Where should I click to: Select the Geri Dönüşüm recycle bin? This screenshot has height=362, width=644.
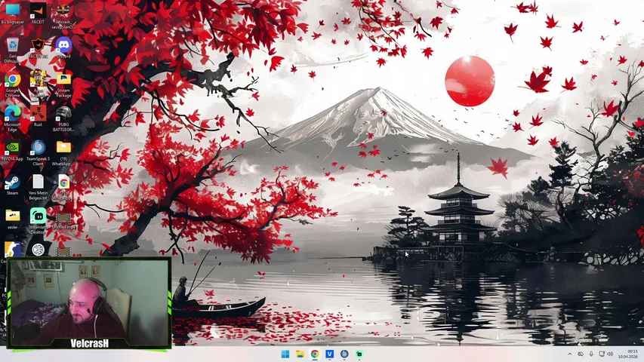pos(12,50)
